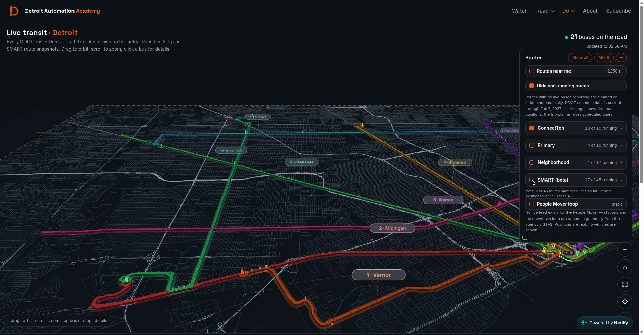The height and width of the screenshot is (335, 644).
Task: Enable the Primary routes checkbox
Action: click(532, 145)
